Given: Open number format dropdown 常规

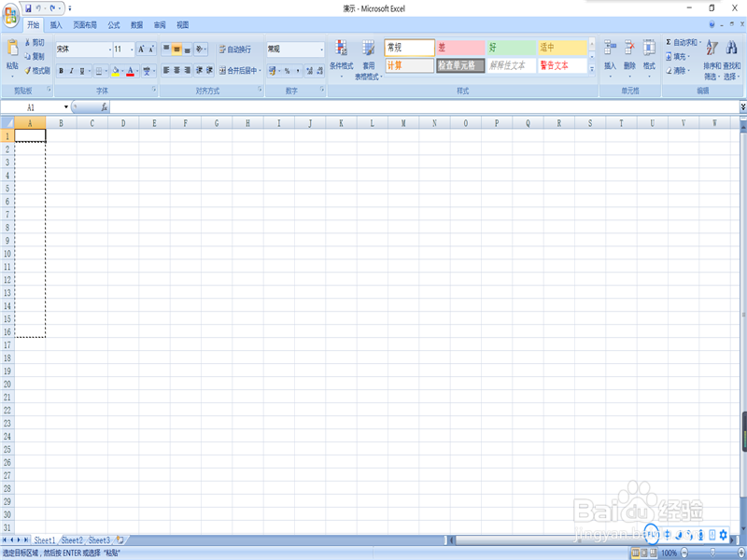Looking at the screenshot, I should (x=321, y=49).
